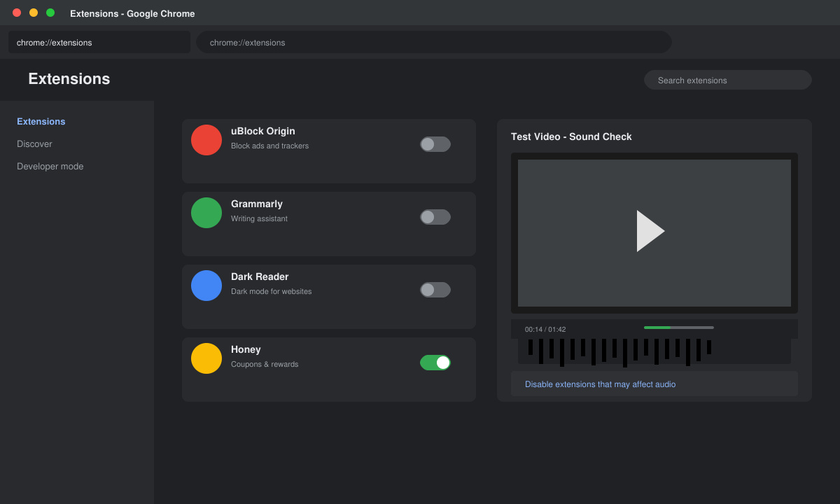840x504 pixels.
Task: Click the video progress bar
Action: 679,328
